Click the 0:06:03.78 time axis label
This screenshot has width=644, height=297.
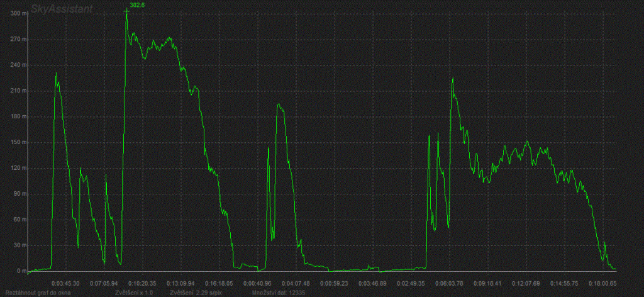(x=450, y=283)
